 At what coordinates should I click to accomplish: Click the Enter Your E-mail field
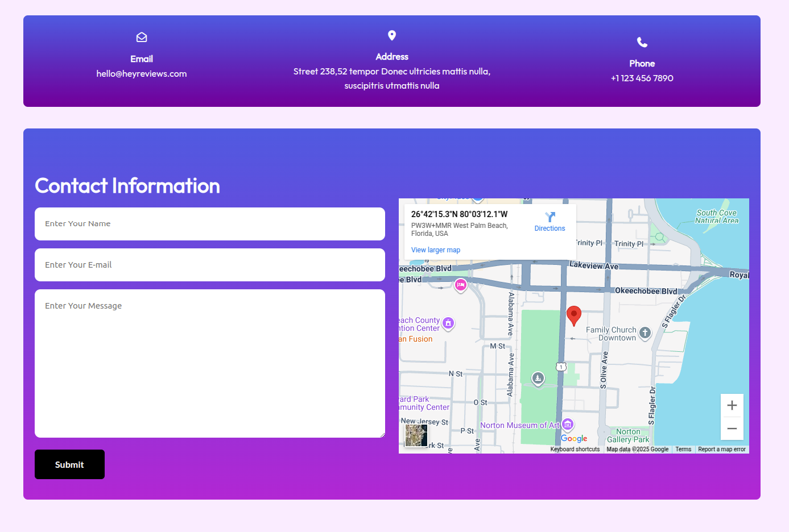coord(210,265)
